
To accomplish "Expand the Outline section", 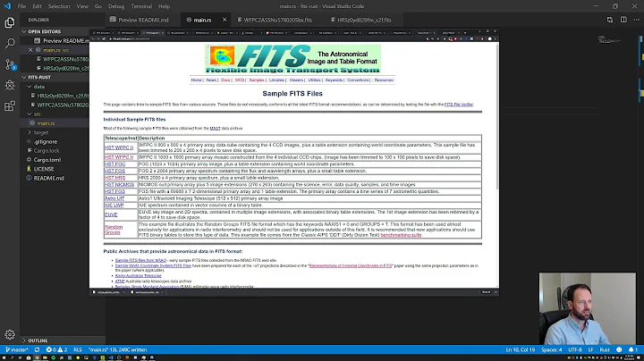I will pos(24,340).
